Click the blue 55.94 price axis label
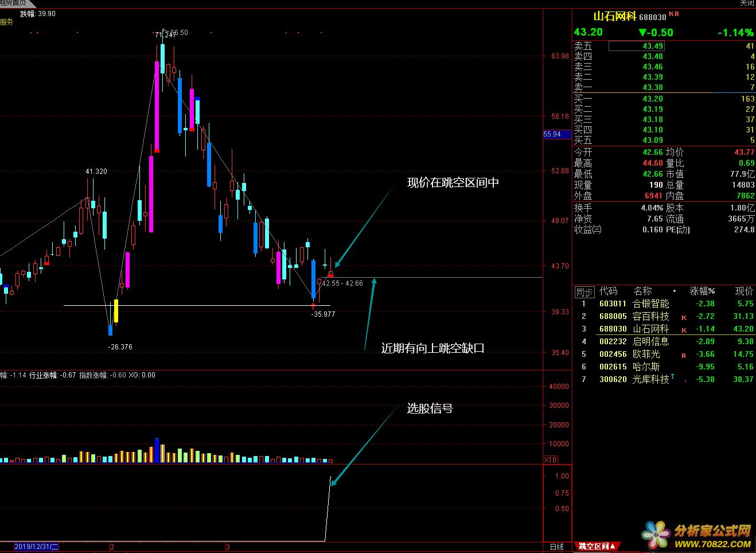The image size is (756, 553). pyautogui.click(x=552, y=134)
